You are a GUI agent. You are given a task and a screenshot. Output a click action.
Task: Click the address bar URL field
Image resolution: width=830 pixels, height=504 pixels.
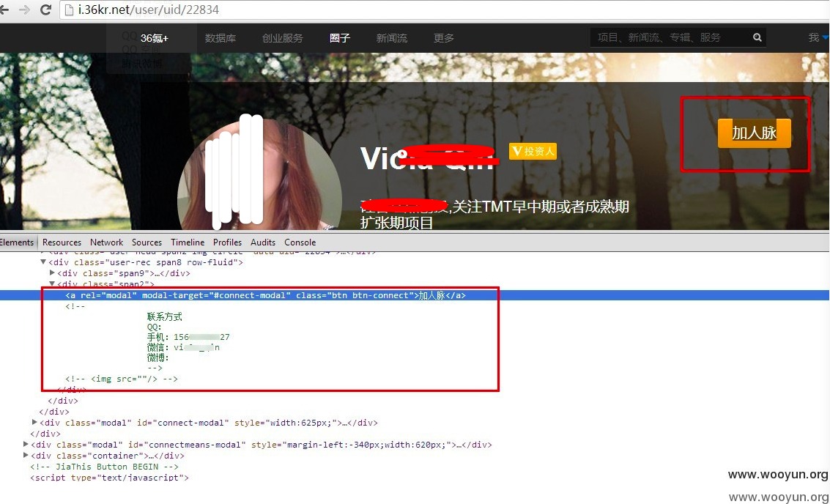point(444,10)
